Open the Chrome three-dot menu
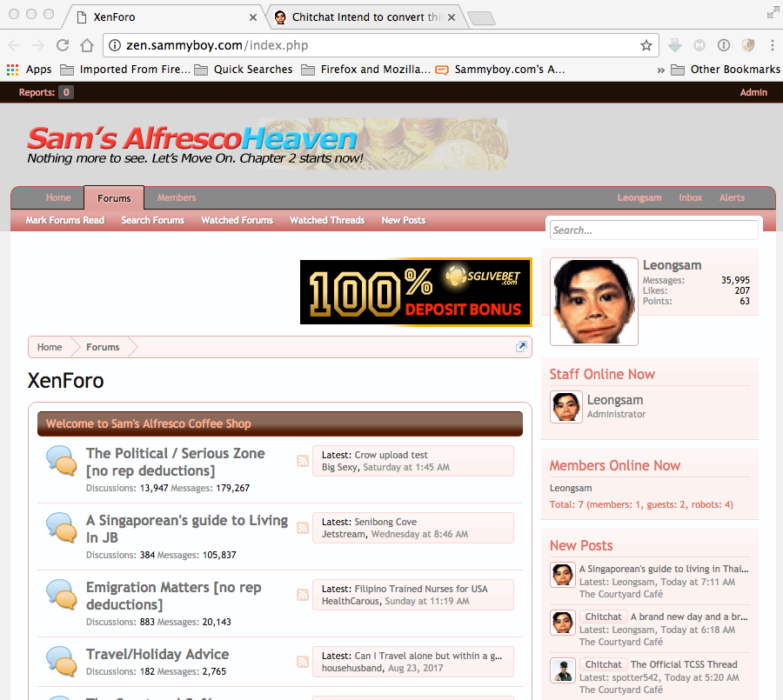Viewport: 783px width, 700px height. click(x=772, y=45)
